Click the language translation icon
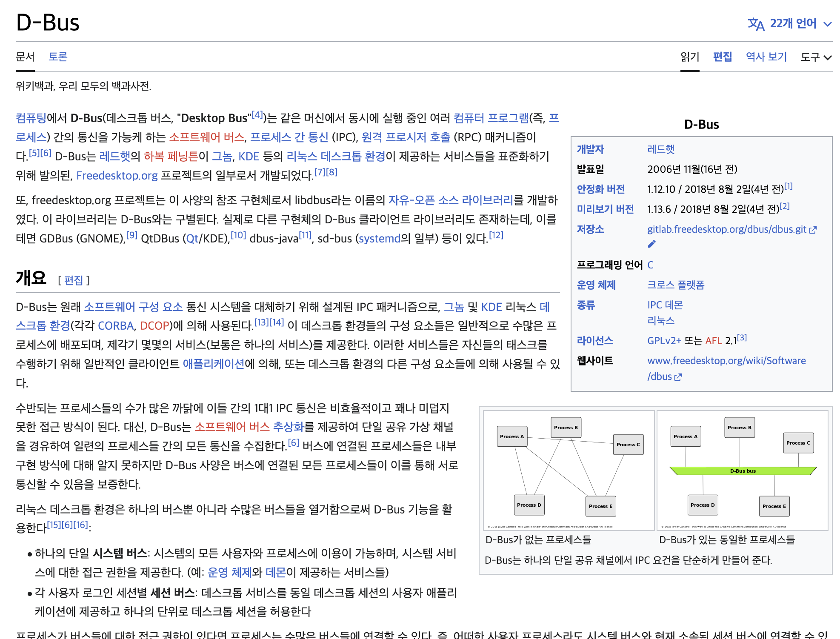The height and width of the screenshot is (639, 840). pyautogui.click(x=756, y=24)
